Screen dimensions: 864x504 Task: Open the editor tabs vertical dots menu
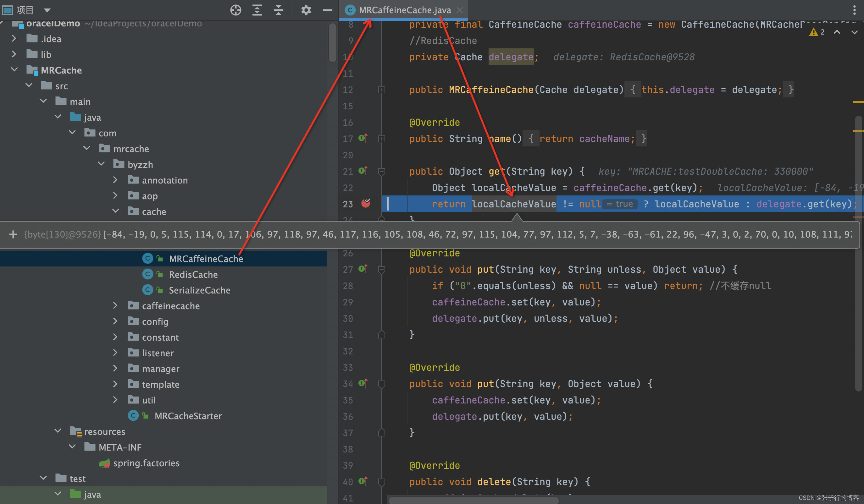pos(854,10)
